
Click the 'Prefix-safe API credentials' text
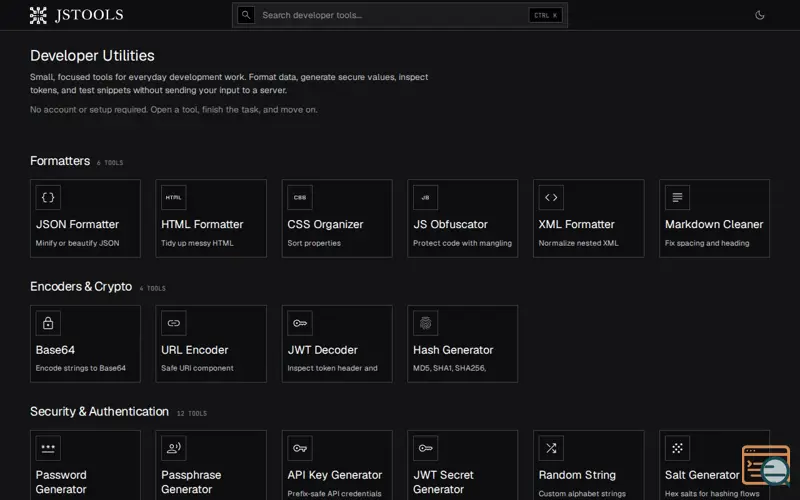[334, 494]
